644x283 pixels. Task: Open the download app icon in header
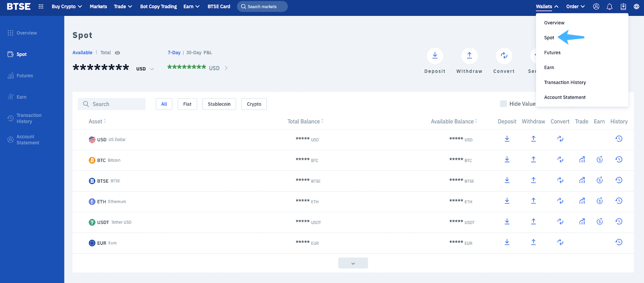623,6
